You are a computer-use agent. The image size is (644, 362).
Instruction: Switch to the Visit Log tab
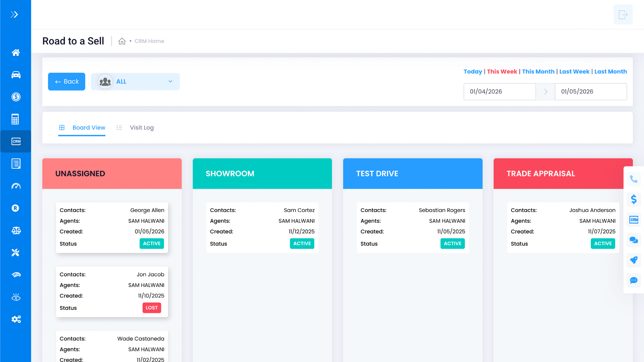coord(142,127)
